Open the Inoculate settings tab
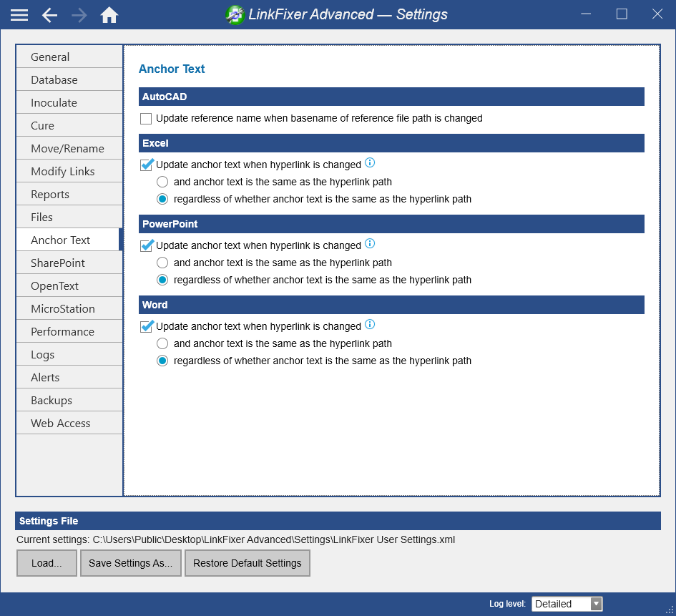This screenshot has width=676, height=616. tap(69, 102)
